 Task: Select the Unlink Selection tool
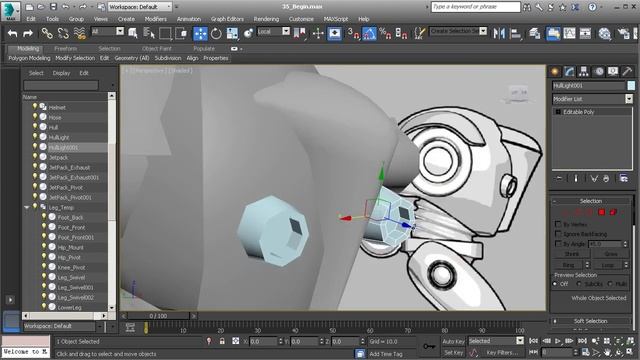pyautogui.click(x=63, y=33)
